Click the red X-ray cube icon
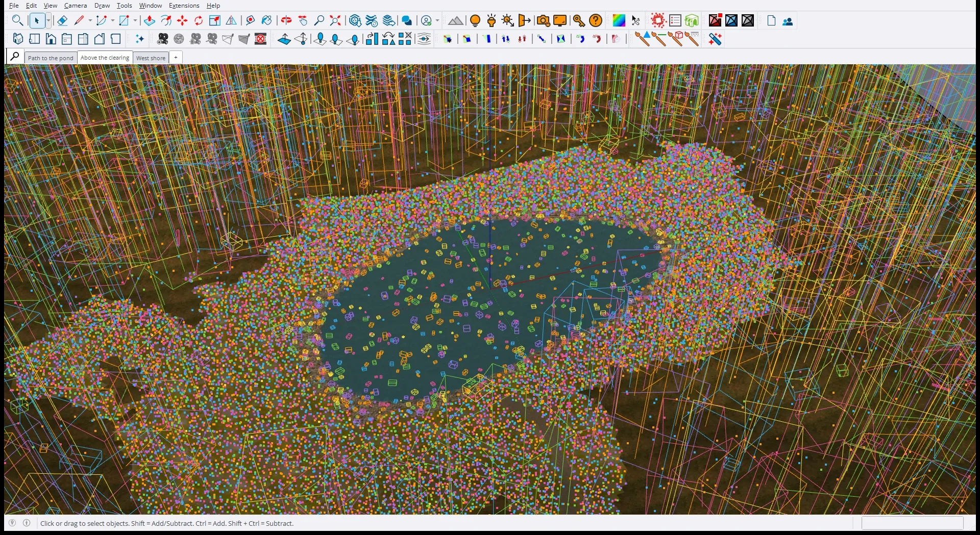The width and height of the screenshot is (980, 535). [715, 21]
